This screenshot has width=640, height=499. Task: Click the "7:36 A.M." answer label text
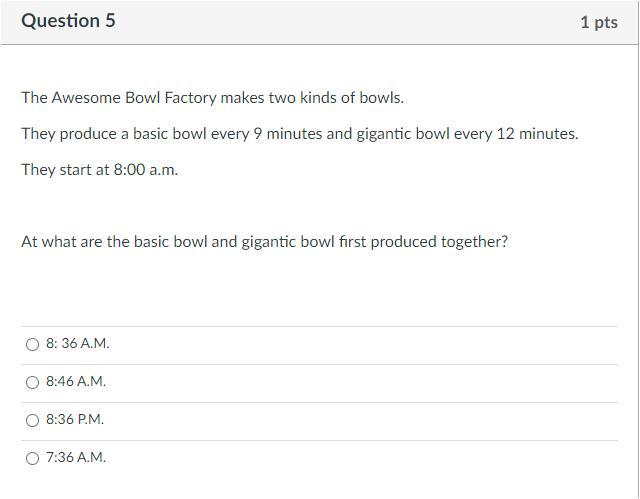click(x=76, y=458)
